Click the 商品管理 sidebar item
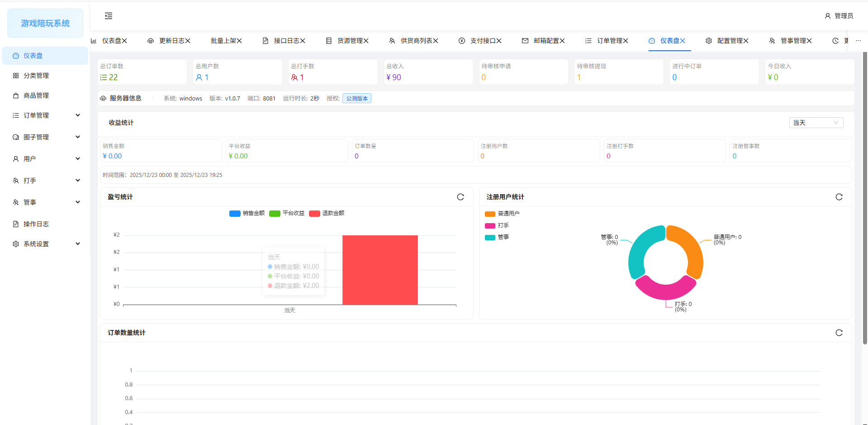This screenshot has height=425, width=868. (36, 96)
